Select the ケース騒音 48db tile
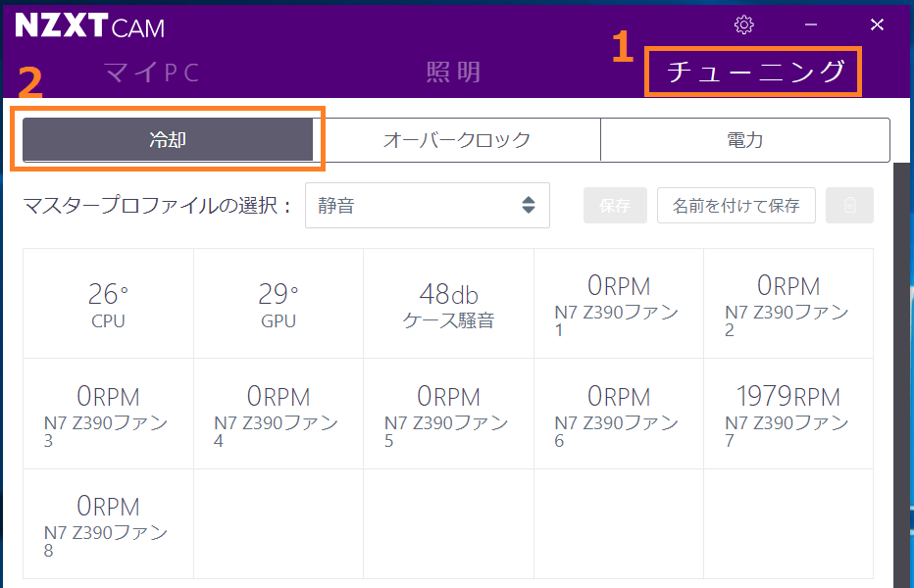Screen dimensions: 914x588 (x=449, y=304)
